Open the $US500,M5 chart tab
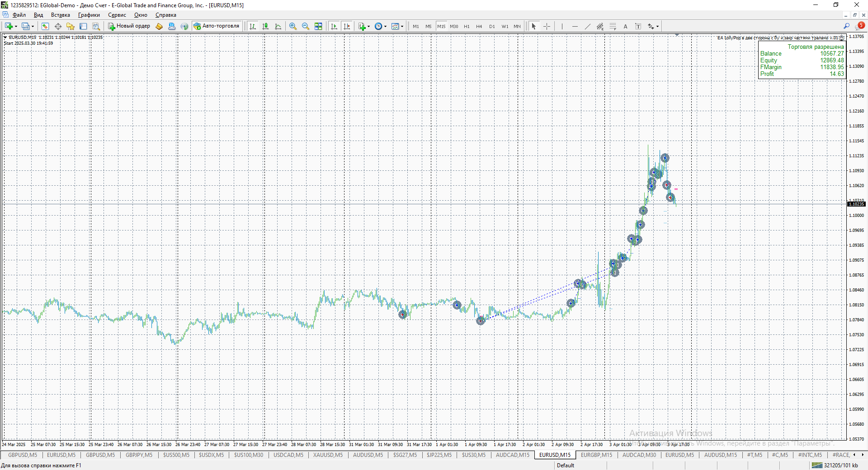The height and width of the screenshot is (470, 868). (176, 455)
